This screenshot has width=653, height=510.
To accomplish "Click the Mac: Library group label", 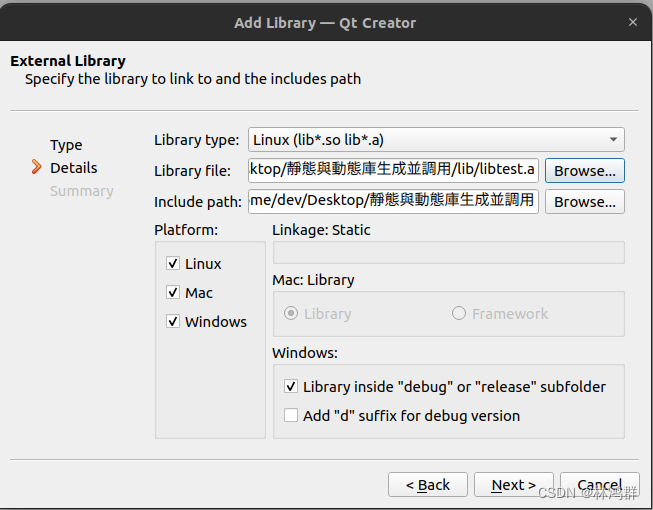I will 313,280.
